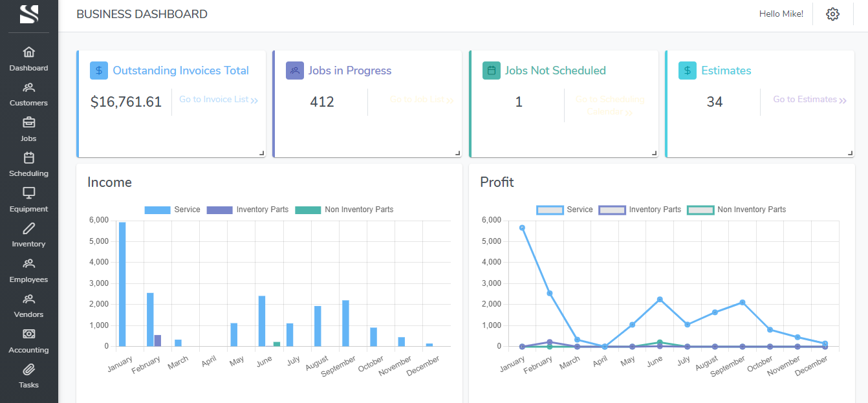Follow the Go to Invoice List link
Image resolution: width=868 pixels, height=403 pixels.
pos(218,100)
